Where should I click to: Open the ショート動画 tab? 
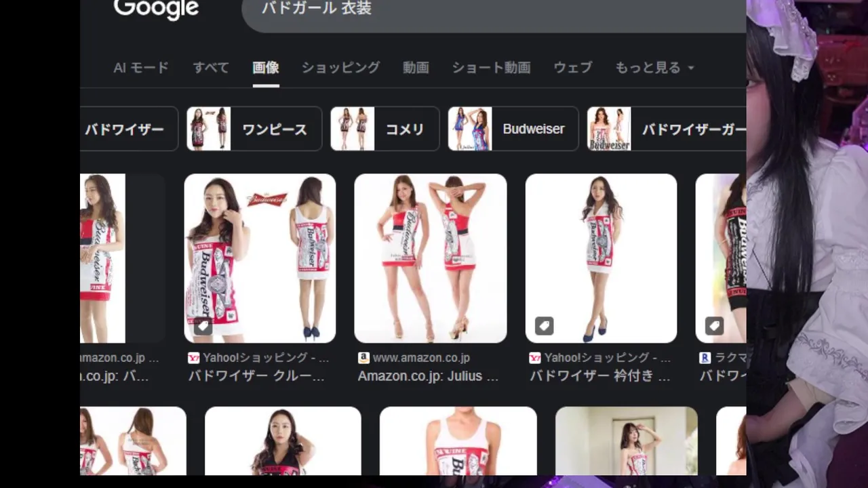pos(491,68)
